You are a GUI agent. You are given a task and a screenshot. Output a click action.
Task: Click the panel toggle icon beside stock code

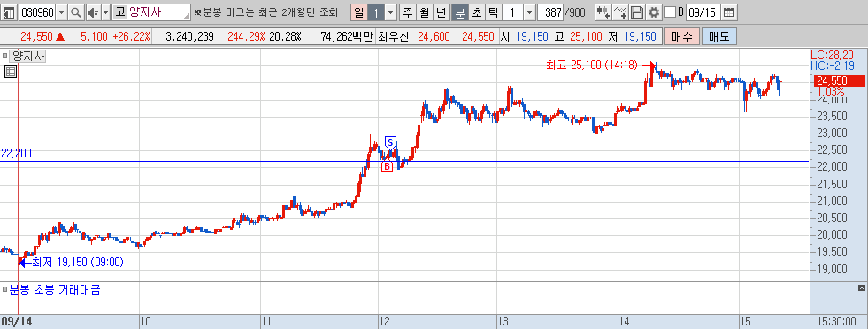[x=10, y=12]
